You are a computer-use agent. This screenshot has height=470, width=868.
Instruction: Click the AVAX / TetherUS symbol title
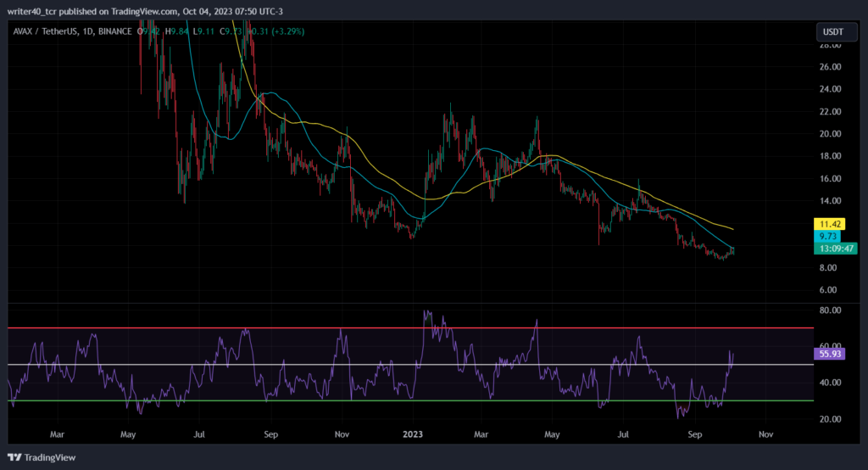(x=46, y=31)
